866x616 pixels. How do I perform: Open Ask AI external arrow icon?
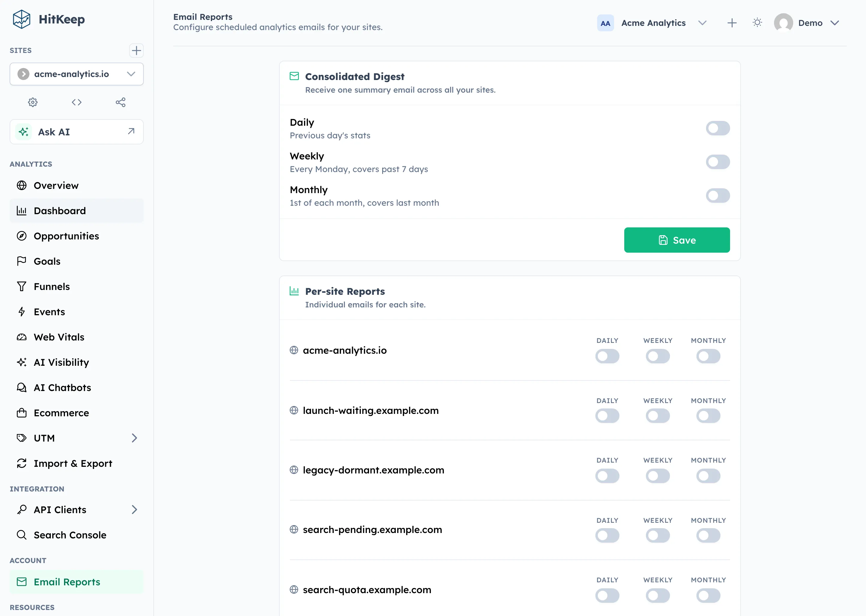pos(131,131)
